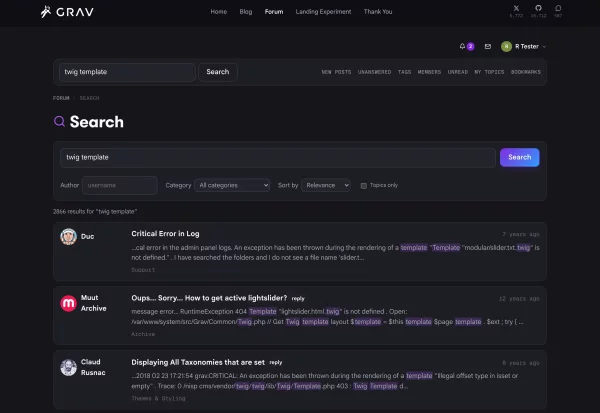Open the Sort by Relevance dropdown
Viewport: 600px width, 413px height.
pos(326,185)
